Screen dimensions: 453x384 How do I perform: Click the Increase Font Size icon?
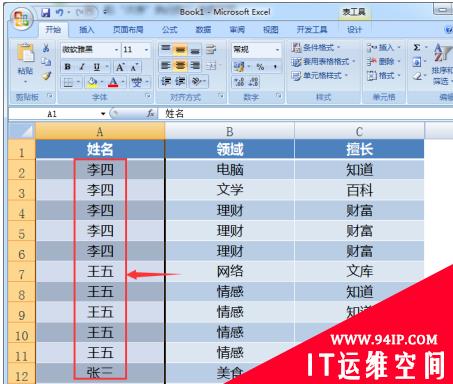click(x=120, y=67)
